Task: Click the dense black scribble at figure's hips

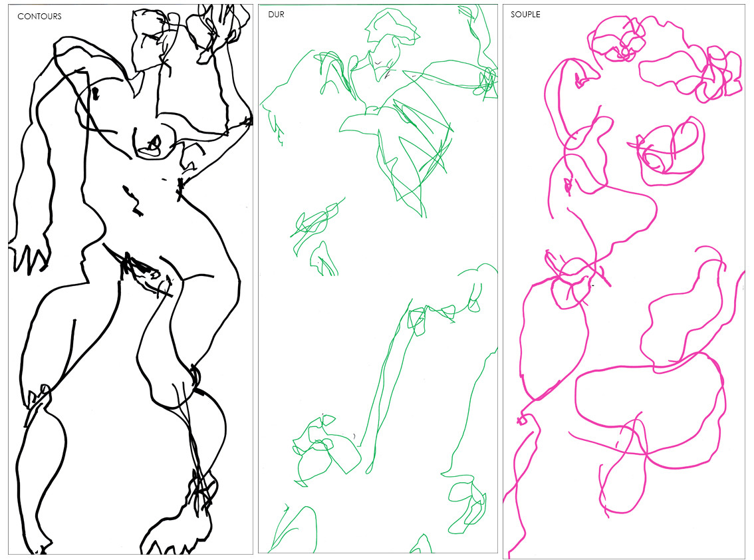Action: tap(143, 273)
